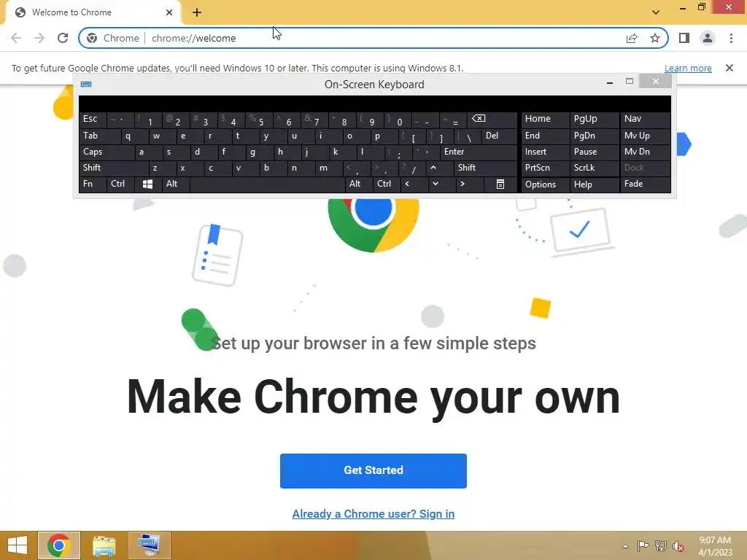Tap the Enter key on keyboard
The image size is (747, 560).
coord(479,152)
